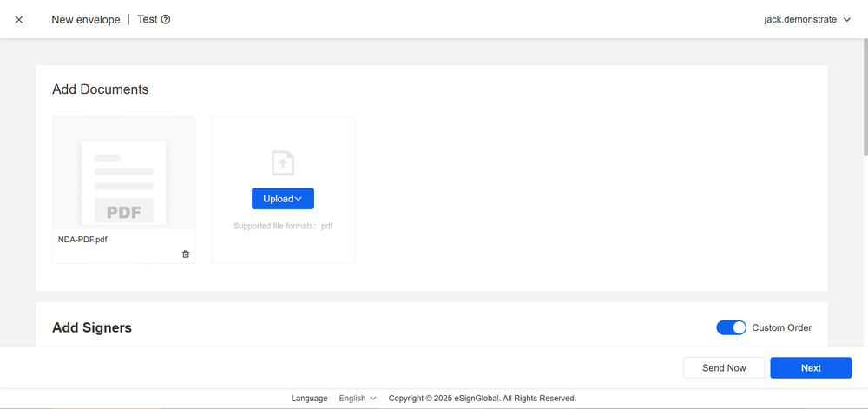The height and width of the screenshot is (409, 868).
Task: Click the Add Documents heading
Action: [100, 89]
